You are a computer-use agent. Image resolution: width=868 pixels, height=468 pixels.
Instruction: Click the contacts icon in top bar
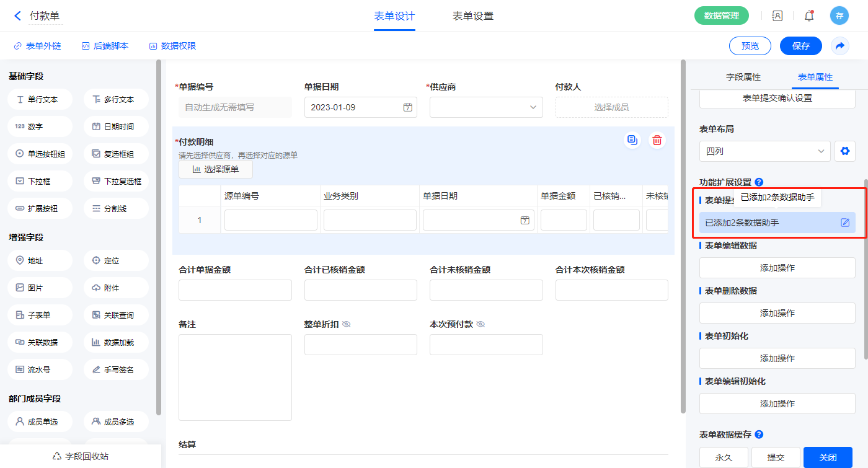(777, 16)
